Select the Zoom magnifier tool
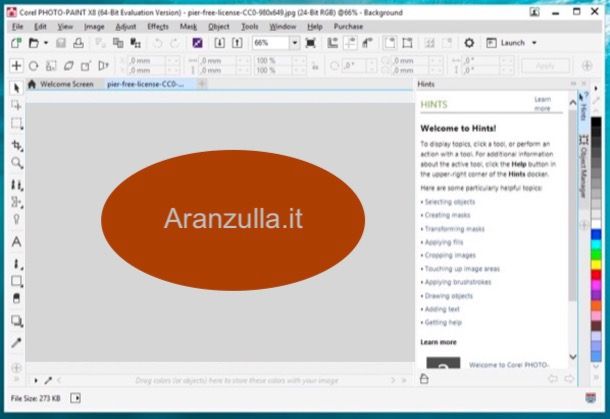The height and width of the screenshot is (419, 610). [x=16, y=163]
